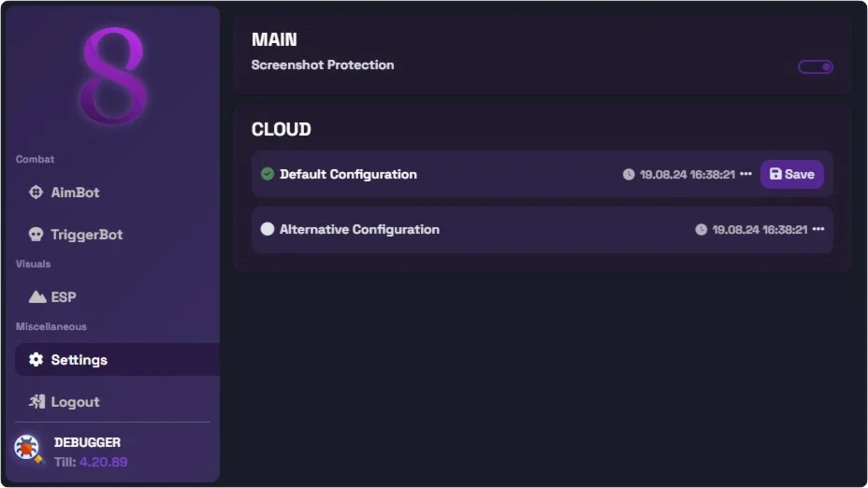The image size is (868, 488).
Task: Activate the Alternative Configuration radio circle
Action: 268,229
